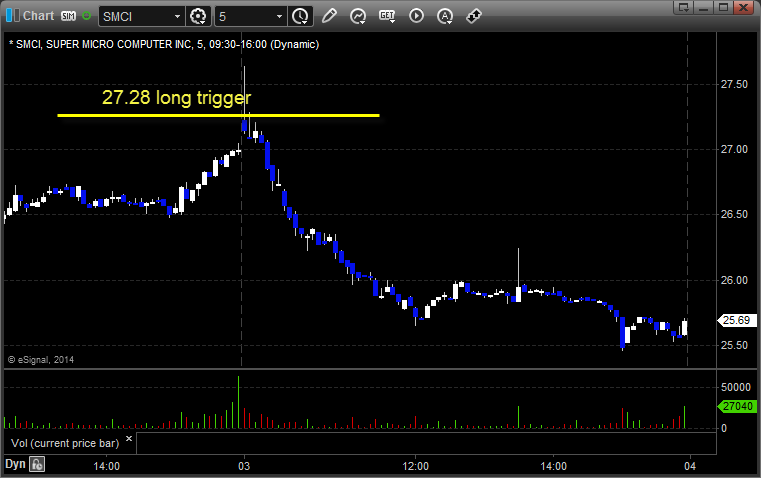The height and width of the screenshot is (478, 761).
Task: Click the 26.50 price axis label
Action: [734, 214]
